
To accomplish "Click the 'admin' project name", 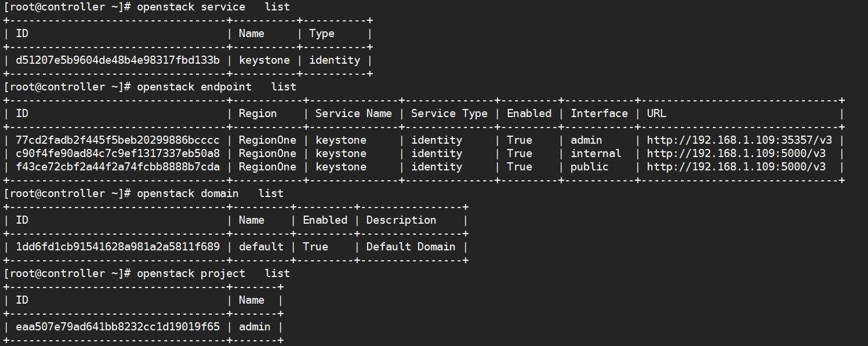I will point(255,327).
